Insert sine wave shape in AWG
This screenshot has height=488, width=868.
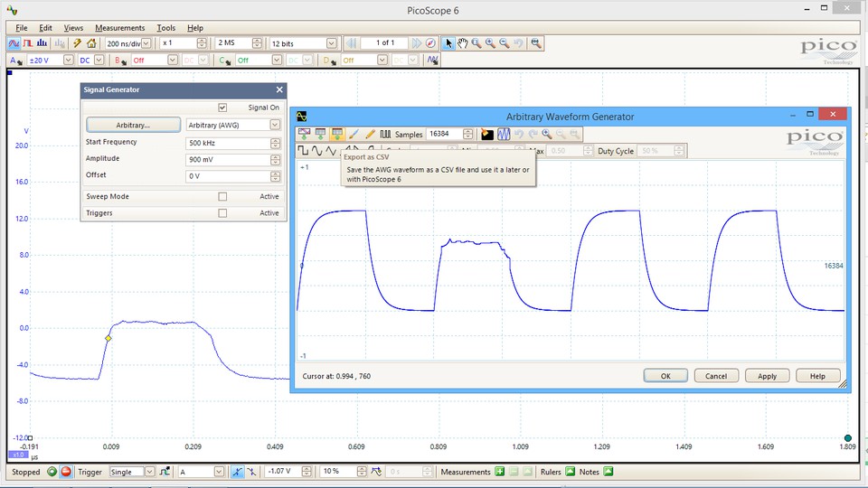[316, 151]
